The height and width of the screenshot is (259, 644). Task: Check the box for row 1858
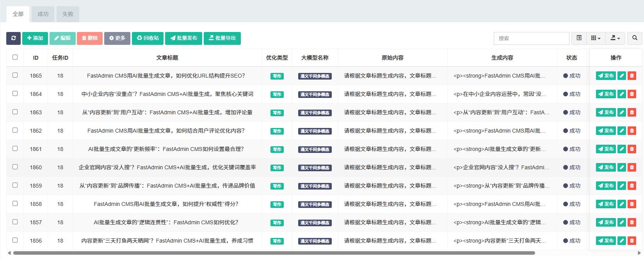(x=15, y=203)
